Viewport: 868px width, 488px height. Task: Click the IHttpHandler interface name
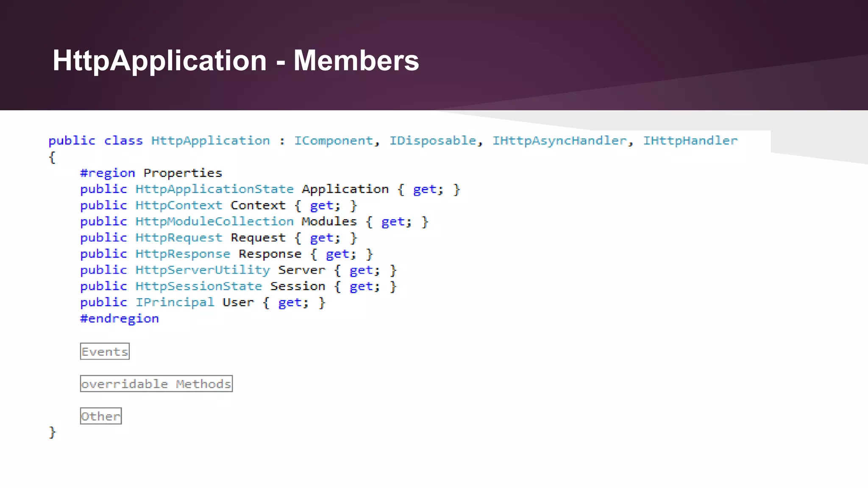pos(690,141)
